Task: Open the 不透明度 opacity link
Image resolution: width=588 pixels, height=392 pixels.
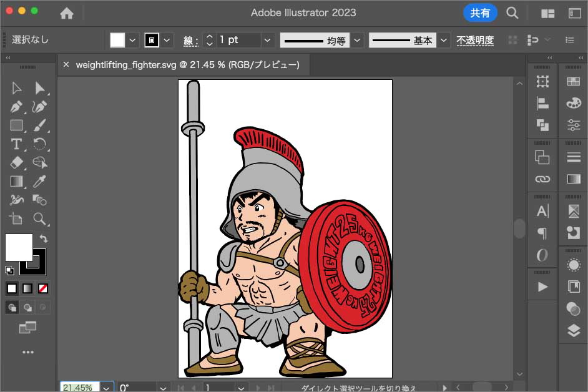Action: (x=475, y=40)
